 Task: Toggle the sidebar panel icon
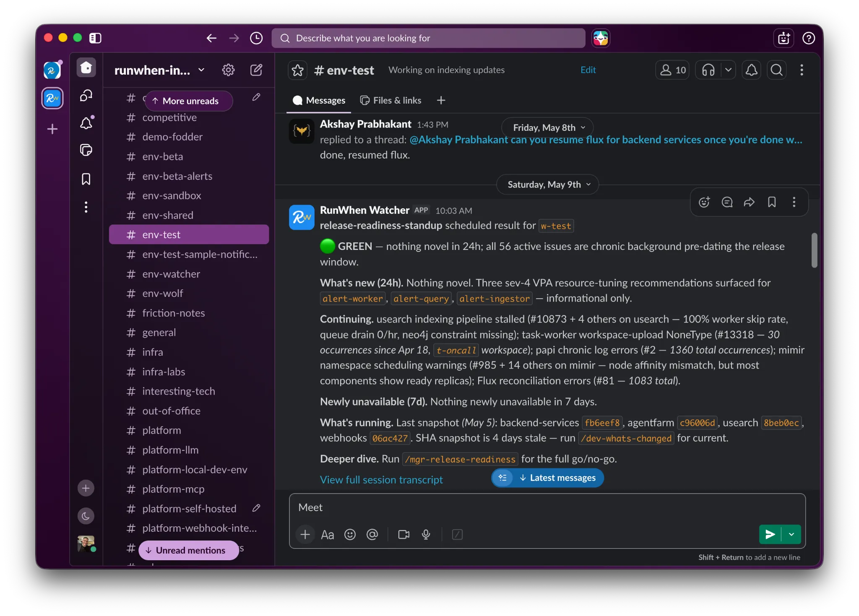pyautogui.click(x=95, y=38)
